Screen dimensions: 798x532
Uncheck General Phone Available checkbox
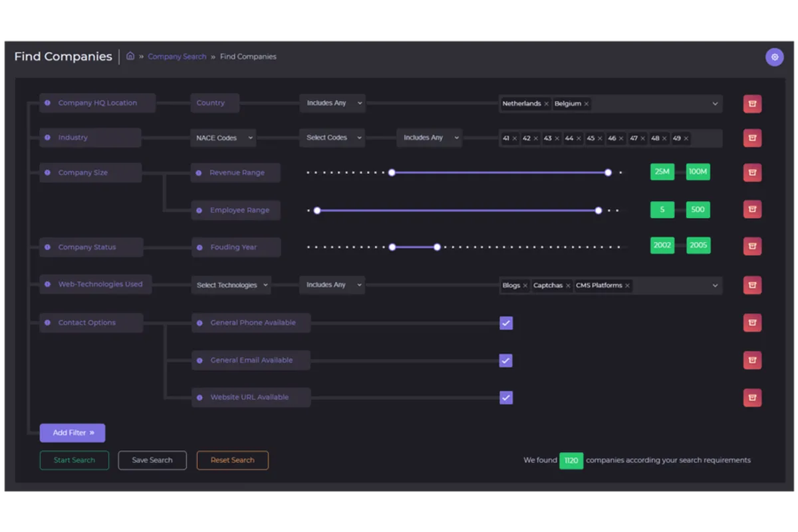pos(506,323)
